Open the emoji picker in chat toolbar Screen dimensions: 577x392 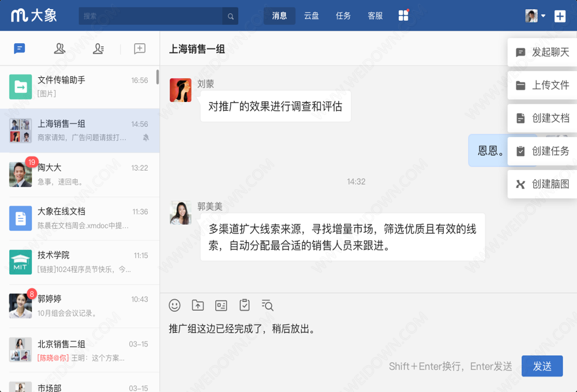click(x=175, y=306)
